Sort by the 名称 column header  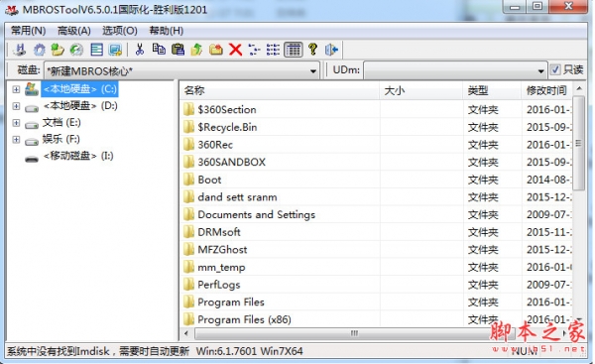tap(280, 90)
